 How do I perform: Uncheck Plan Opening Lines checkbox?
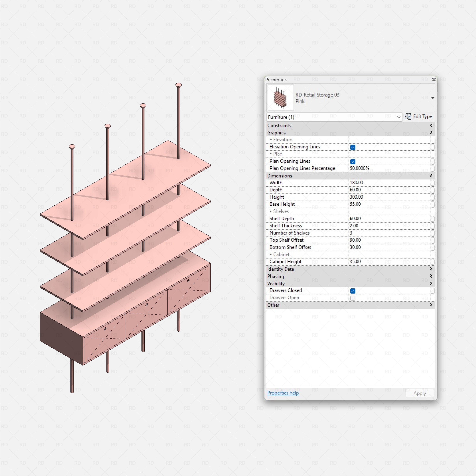pos(353,162)
